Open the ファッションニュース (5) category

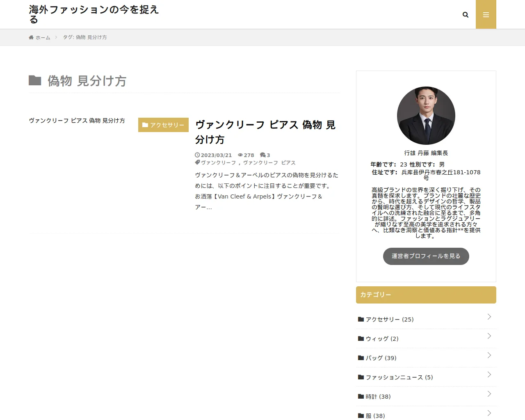[x=399, y=377]
